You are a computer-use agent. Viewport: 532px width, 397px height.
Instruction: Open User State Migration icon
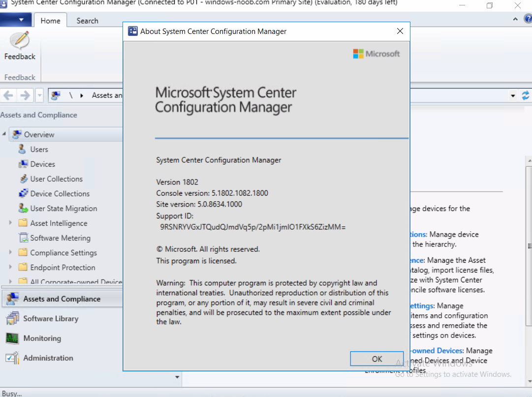[23, 208]
